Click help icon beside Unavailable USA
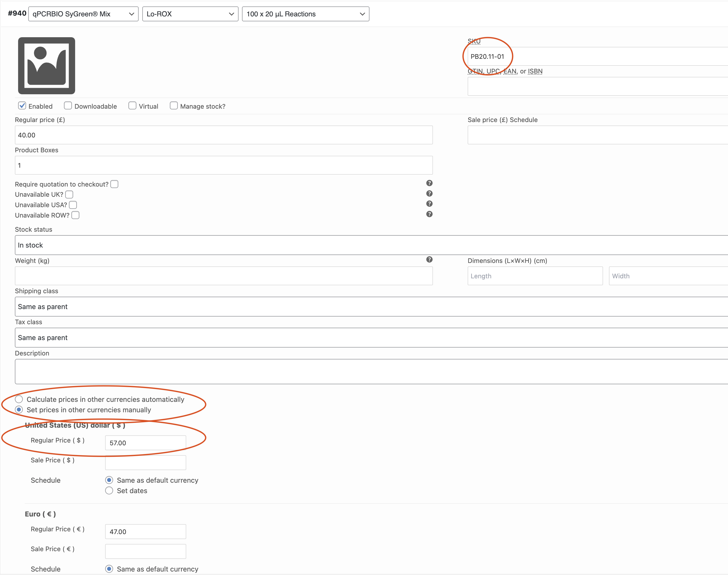 429,204
